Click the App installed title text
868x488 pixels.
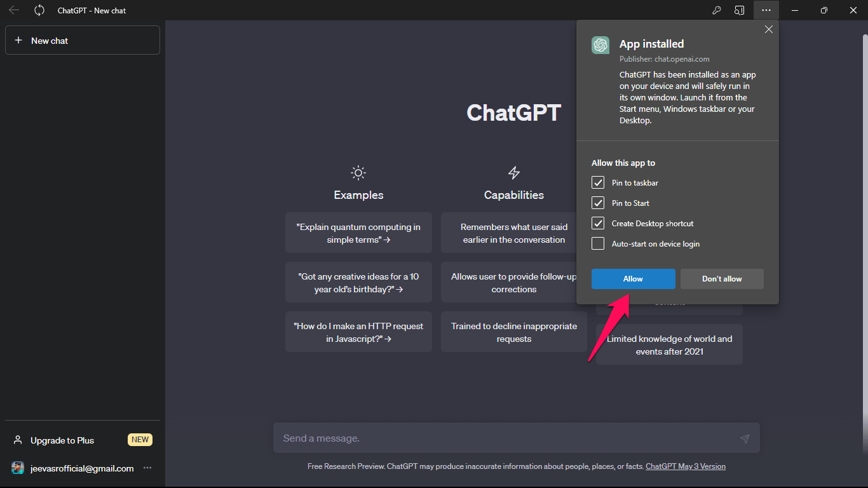point(652,44)
